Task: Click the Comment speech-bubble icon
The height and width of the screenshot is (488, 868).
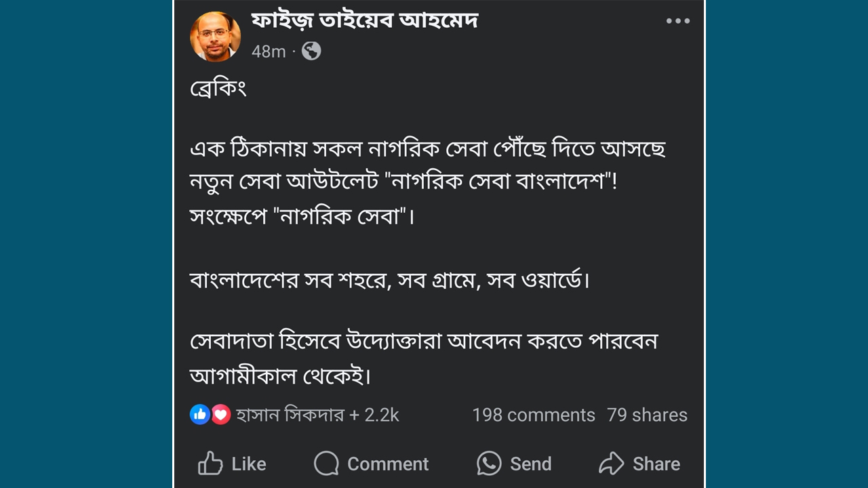Action: (x=326, y=464)
